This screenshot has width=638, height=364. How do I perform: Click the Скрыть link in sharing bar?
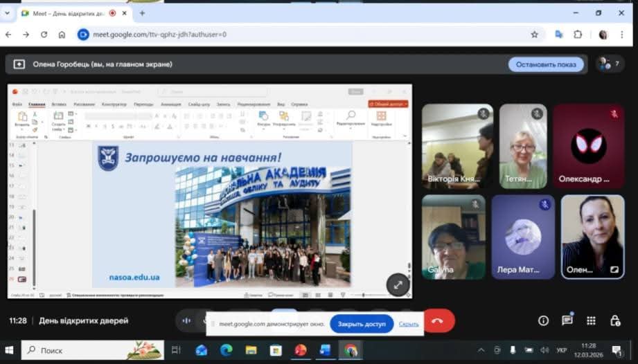tap(409, 323)
